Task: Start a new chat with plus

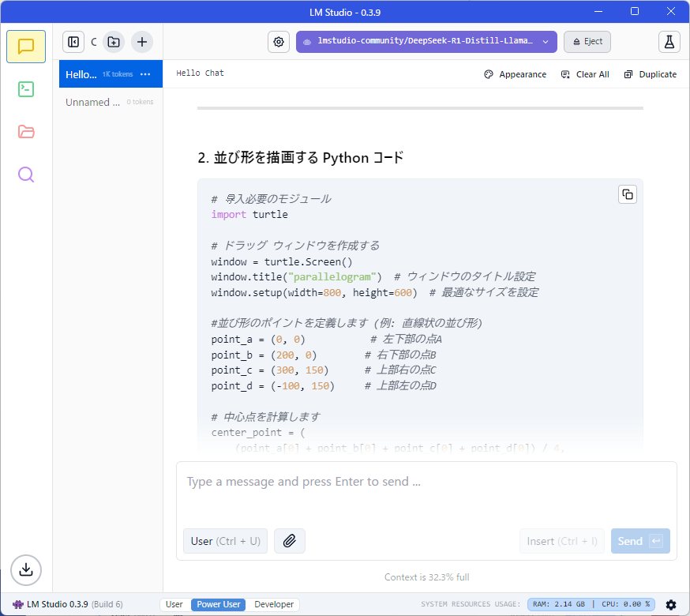Action: [141, 42]
